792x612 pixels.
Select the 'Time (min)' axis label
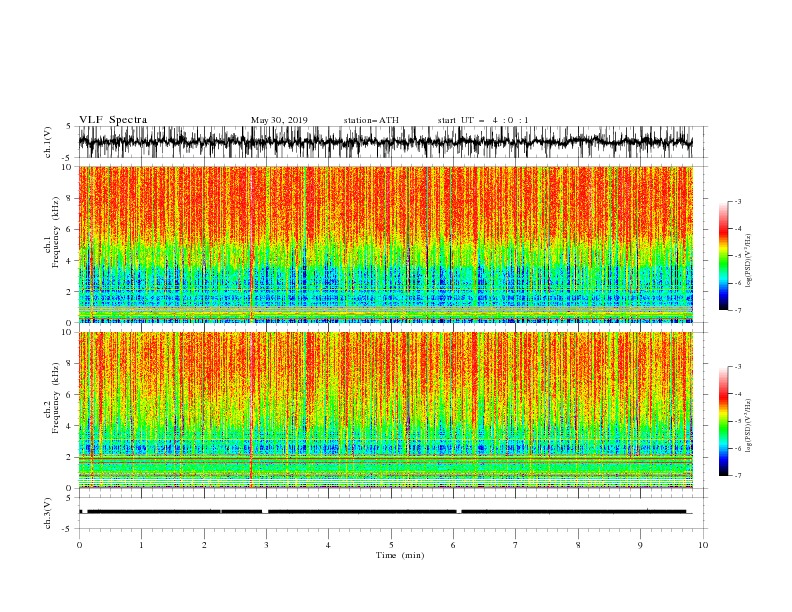[x=400, y=555]
